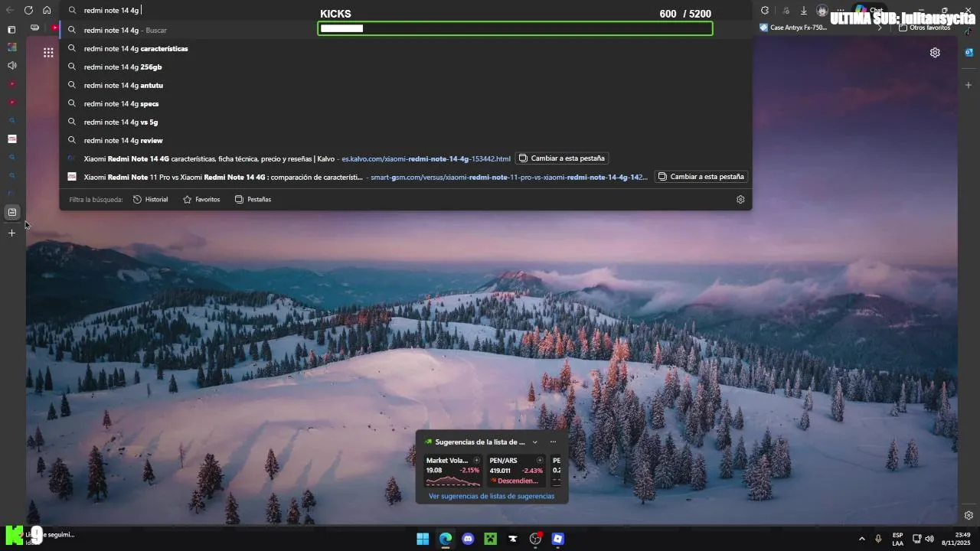Open the YouTube favorite in the bookmarks bar

click(x=54, y=28)
